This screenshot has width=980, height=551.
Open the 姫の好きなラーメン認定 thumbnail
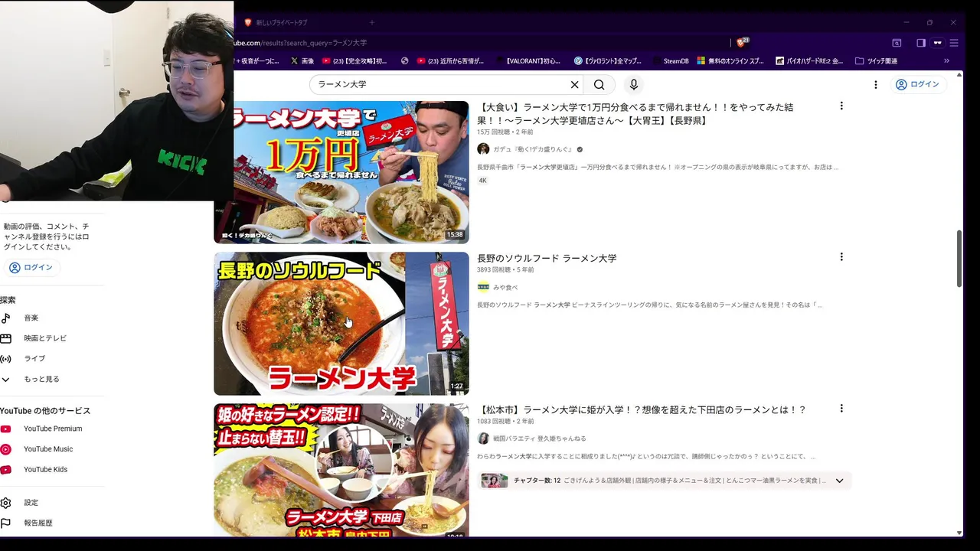tap(341, 470)
